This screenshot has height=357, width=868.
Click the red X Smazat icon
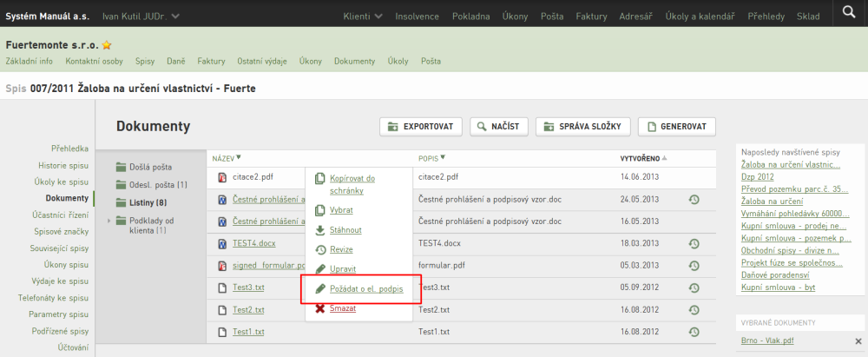coord(320,308)
